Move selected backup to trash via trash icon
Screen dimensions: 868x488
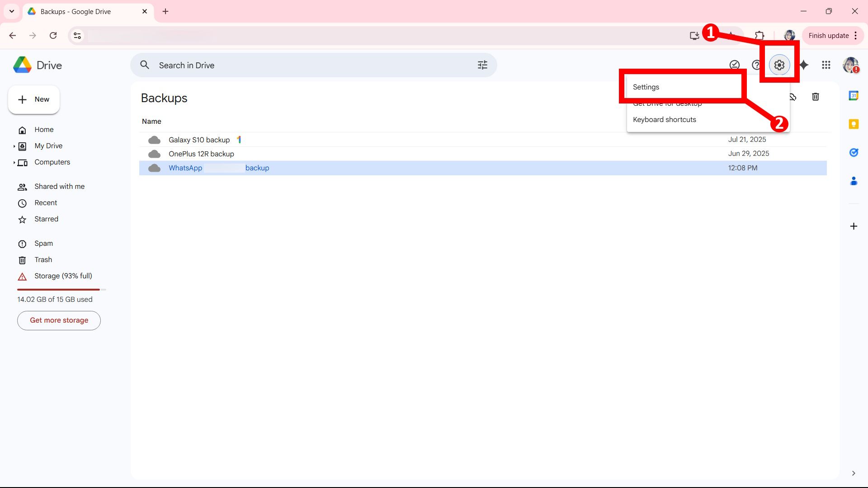pos(815,97)
